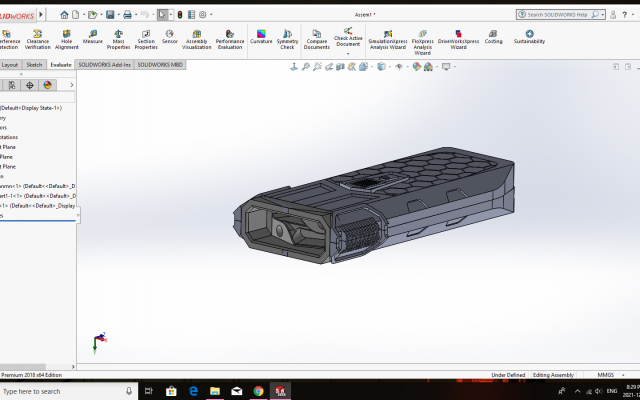
Task: Print the current document
Action: [127, 15]
